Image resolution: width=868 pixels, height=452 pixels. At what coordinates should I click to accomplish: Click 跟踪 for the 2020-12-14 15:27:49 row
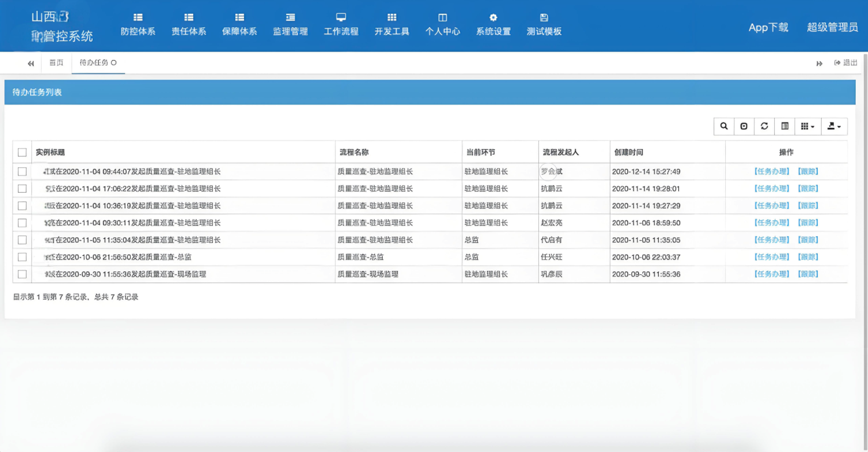[807, 171]
